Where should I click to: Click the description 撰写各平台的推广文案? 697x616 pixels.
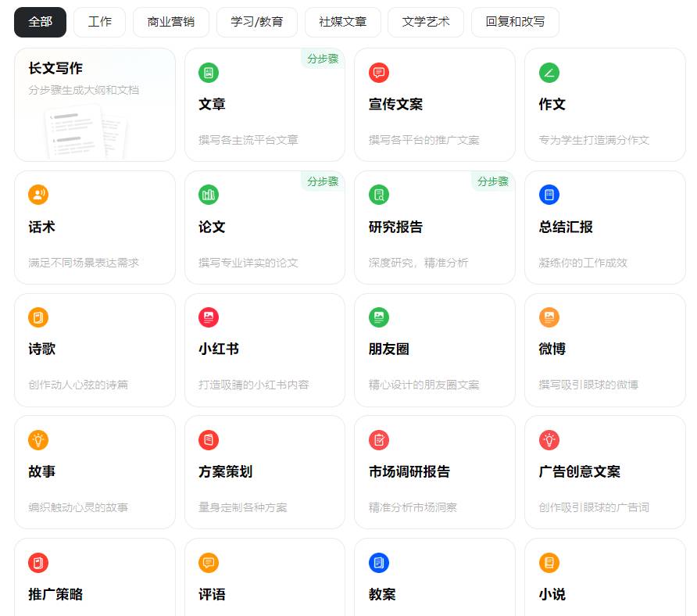coord(424,140)
